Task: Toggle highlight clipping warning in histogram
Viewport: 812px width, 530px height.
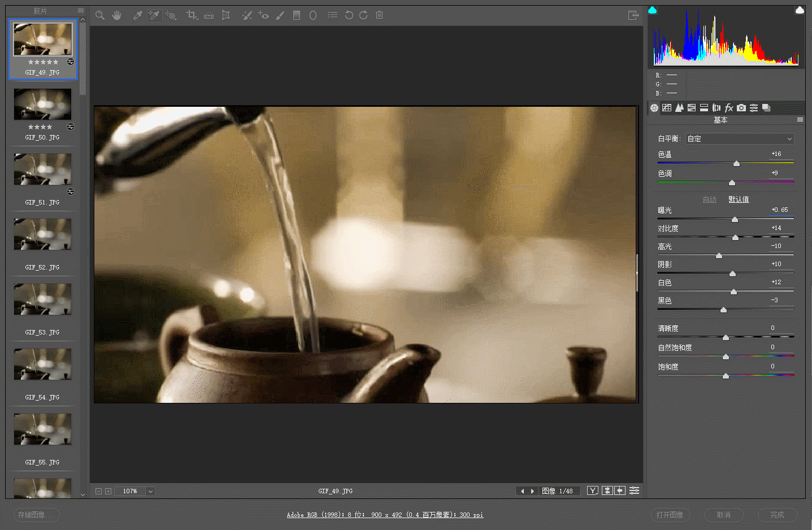Action: pos(800,10)
